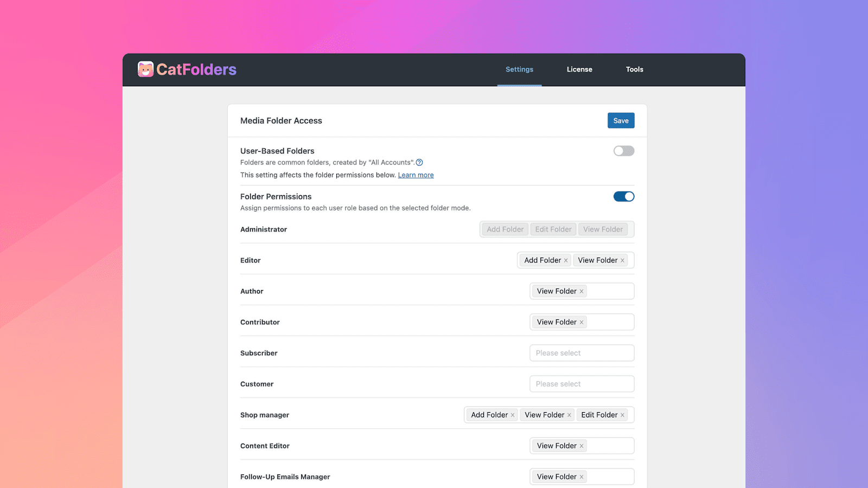
Task: Open the Customer permissions dropdown
Action: point(582,384)
